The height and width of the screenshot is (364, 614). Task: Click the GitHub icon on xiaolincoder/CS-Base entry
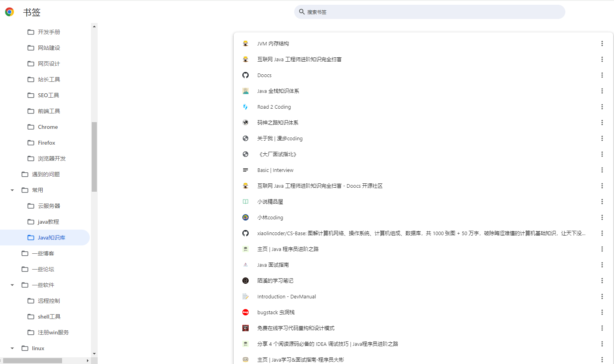pyautogui.click(x=246, y=233)
